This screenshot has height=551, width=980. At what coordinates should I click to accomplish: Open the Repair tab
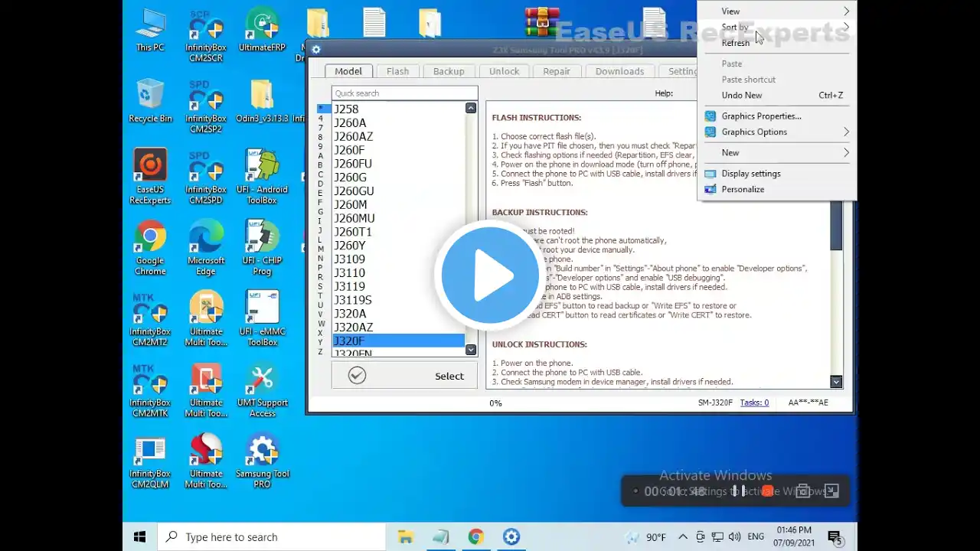(557, 71)
